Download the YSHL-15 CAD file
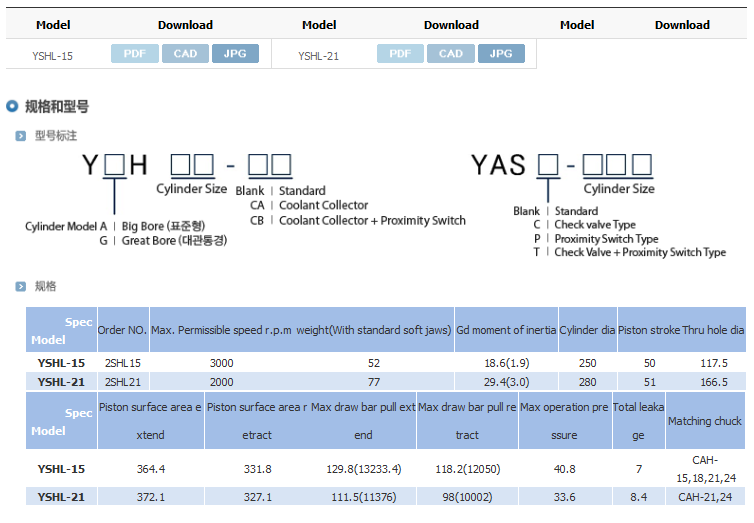The image size is (754, 523). [185, 53]
